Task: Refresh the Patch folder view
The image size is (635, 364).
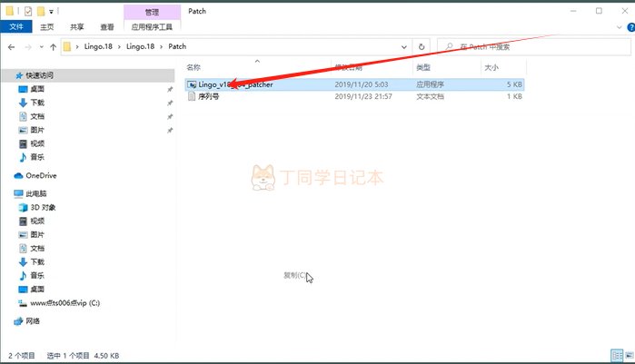Action: click(422, 45)
